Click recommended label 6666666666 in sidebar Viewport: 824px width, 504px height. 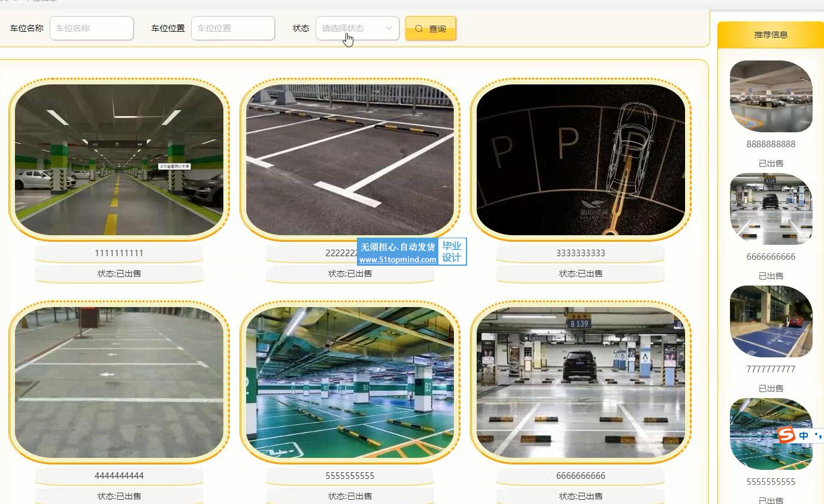pos(771,257)
